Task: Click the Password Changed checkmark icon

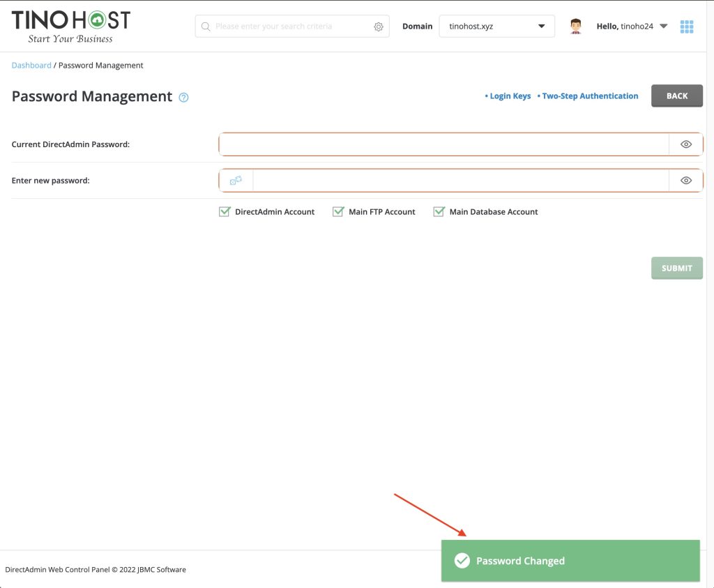Action: click(x=462, y=561)
